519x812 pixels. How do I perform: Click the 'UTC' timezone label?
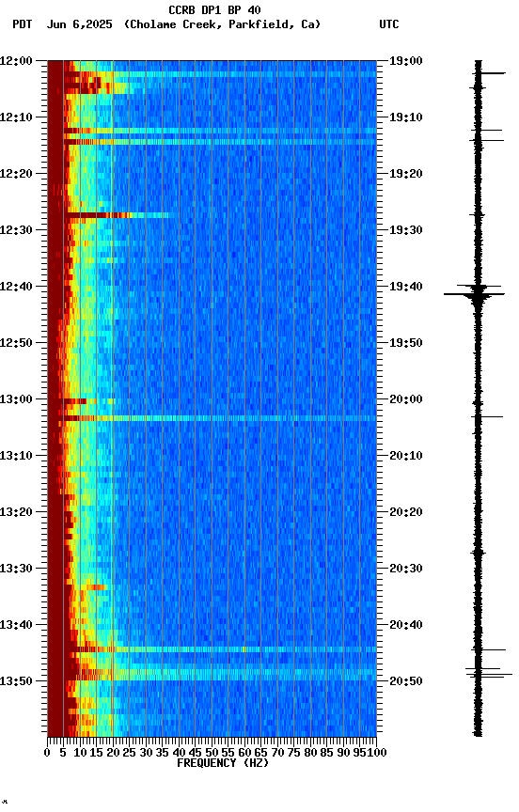389,24
